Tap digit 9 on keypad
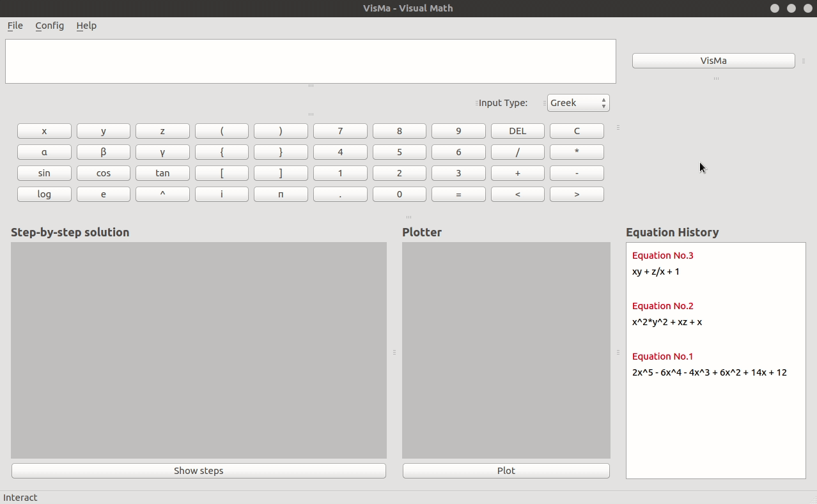817x504 pixels. point(458,131)
